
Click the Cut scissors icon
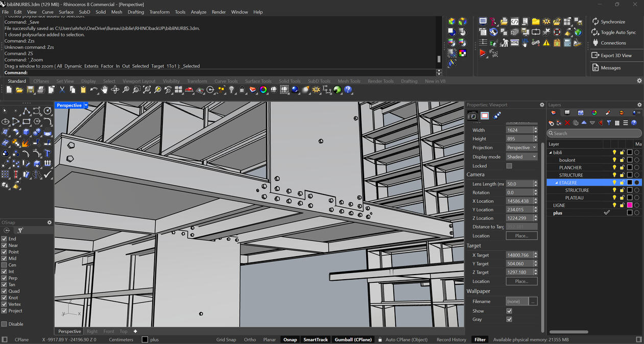62,90
